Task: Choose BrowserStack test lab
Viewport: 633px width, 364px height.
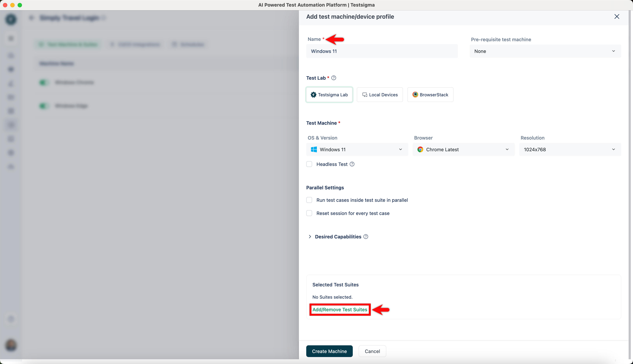Action: pyautogui.click(x=430, y=95)
